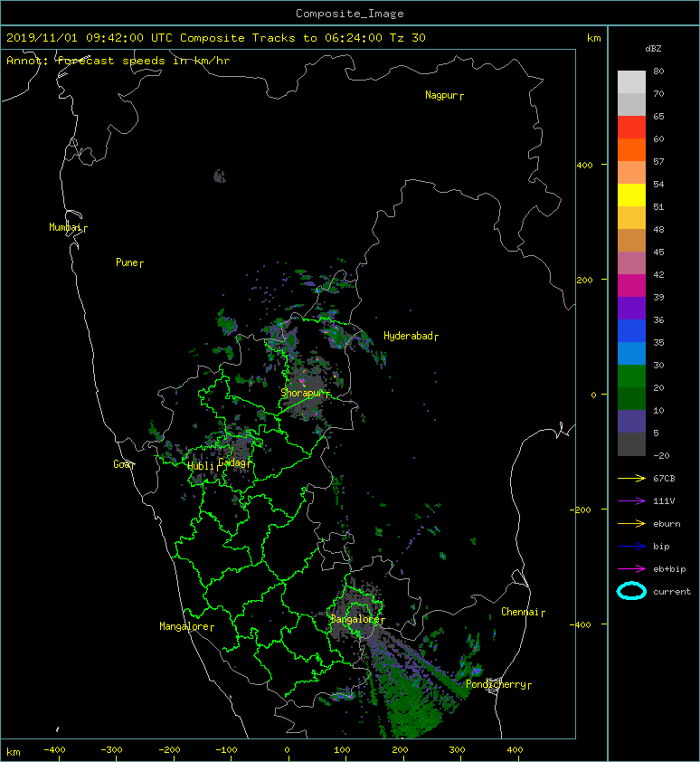
Task: Click the Pondicherry city label
Action: click(496, 684)
